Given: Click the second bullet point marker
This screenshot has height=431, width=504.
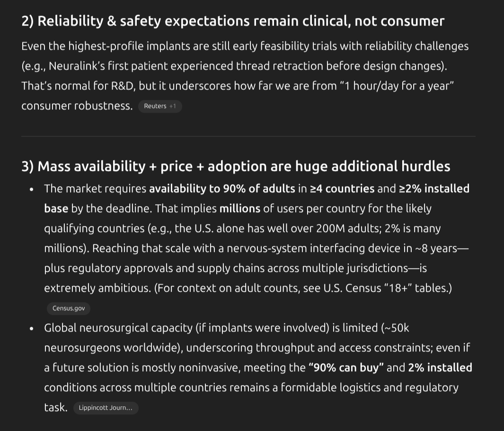Looking at the screenshot, I should click(31, 328).
